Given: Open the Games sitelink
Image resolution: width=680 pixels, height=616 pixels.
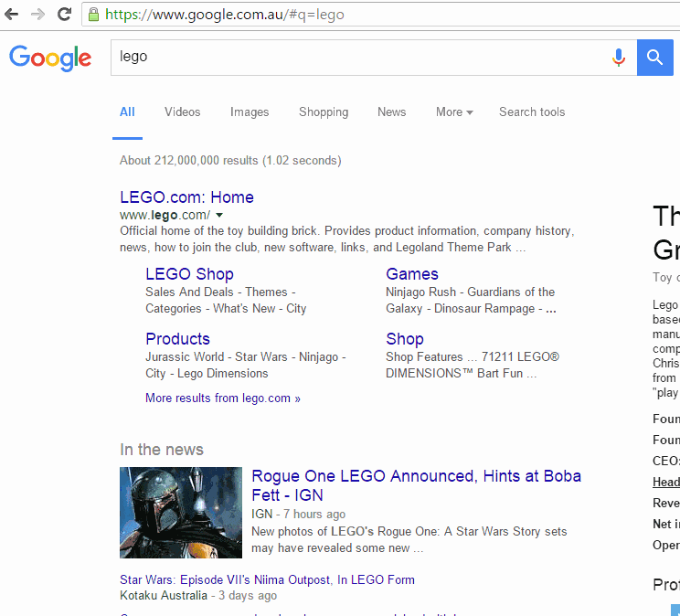Looking at the screenshot, I should click(x=412, y=274).
